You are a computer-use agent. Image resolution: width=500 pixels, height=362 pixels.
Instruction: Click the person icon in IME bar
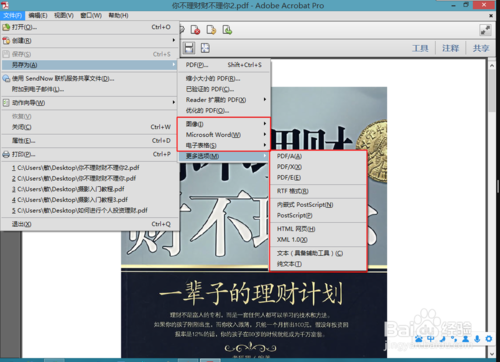(466, 339)
